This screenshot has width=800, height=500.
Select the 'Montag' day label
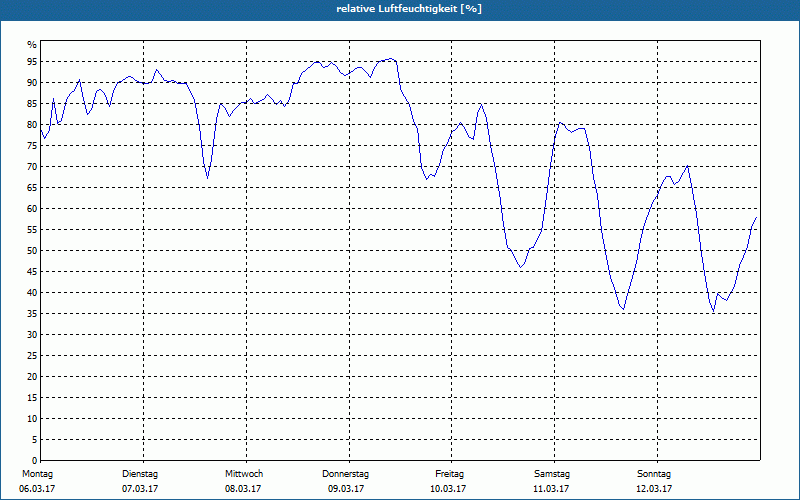coord(37,474)
